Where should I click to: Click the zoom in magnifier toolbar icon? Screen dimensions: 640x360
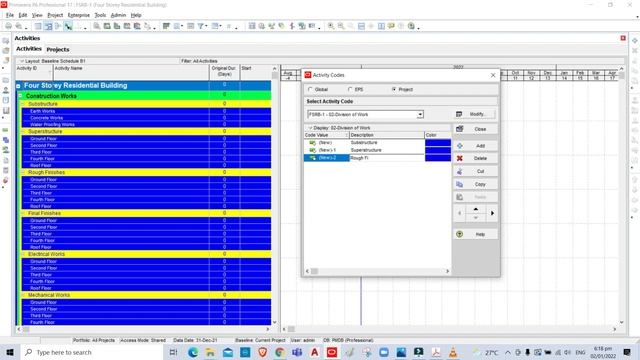click(331, 26)
